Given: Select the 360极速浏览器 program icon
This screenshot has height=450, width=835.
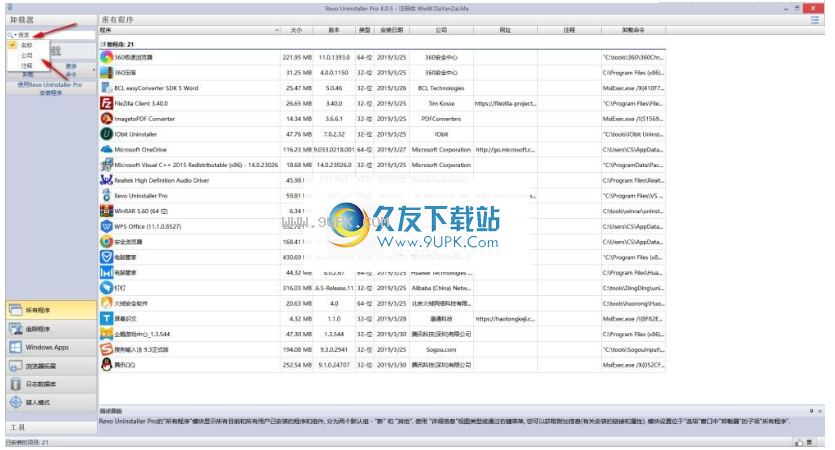Looking at the screenshot, I should tap(107, 57).
